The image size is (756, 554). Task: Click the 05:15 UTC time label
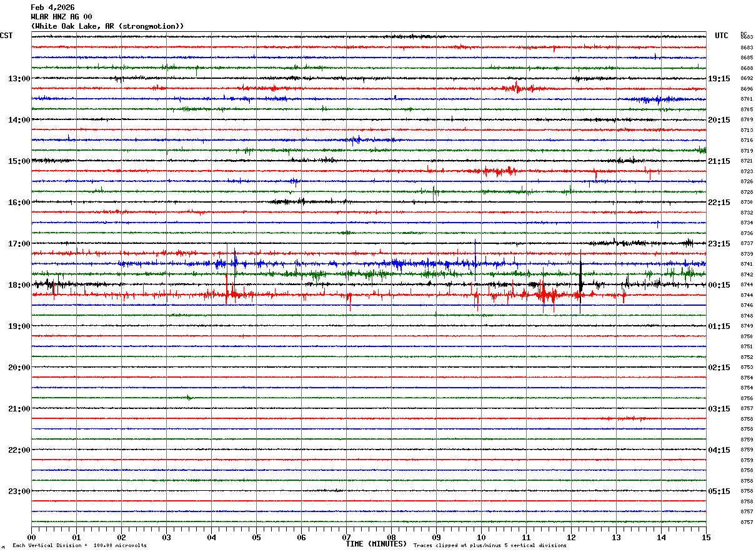[x=719, y=491]
